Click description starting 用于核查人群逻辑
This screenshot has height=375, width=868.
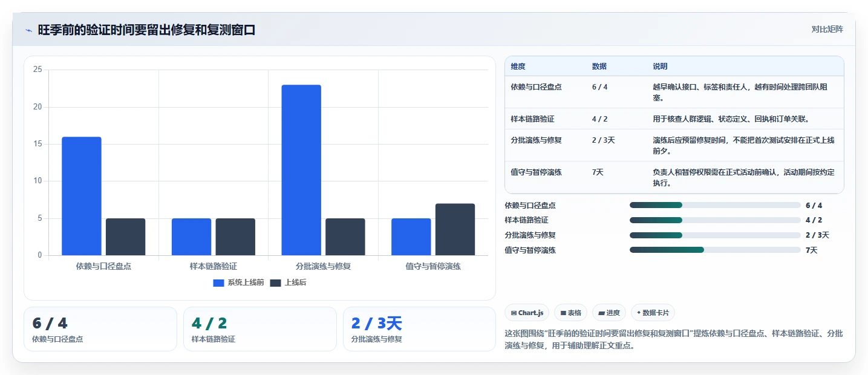point(731,119)
